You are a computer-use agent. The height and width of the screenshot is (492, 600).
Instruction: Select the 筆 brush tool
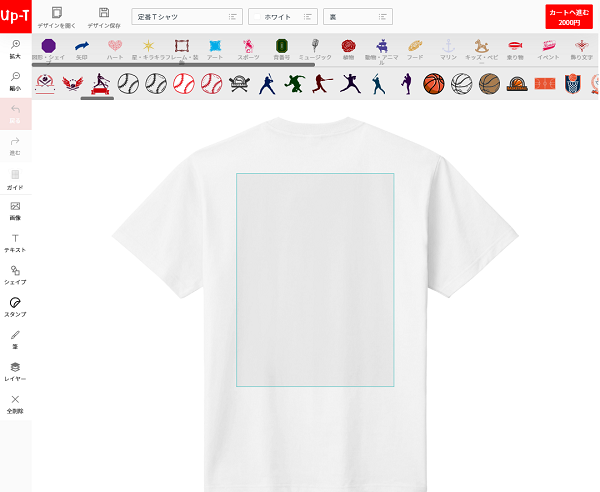(x=15, y=339)
